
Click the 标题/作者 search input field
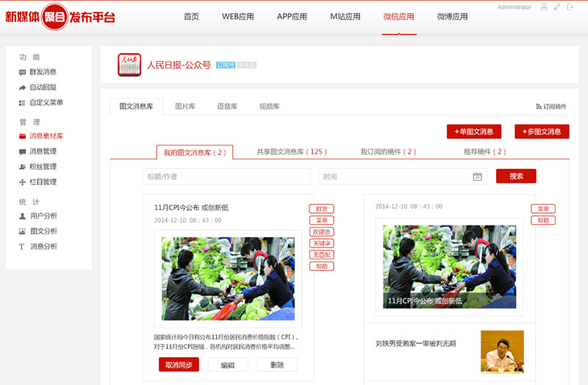[226, 176]
